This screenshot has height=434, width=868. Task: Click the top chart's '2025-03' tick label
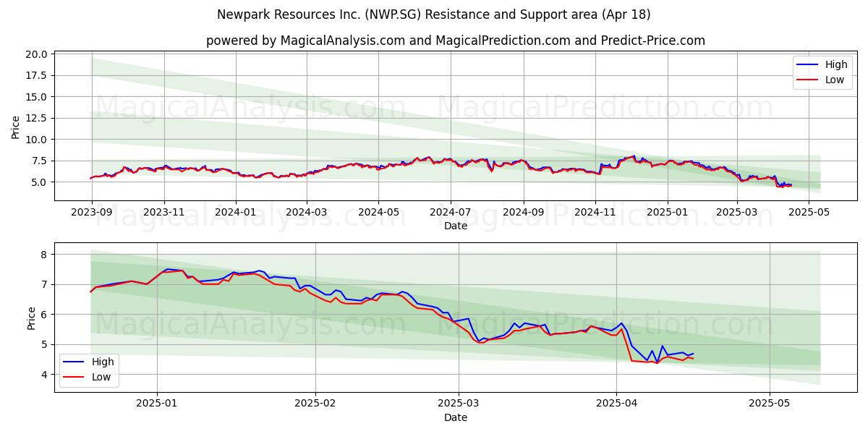[x=738, y=213]
